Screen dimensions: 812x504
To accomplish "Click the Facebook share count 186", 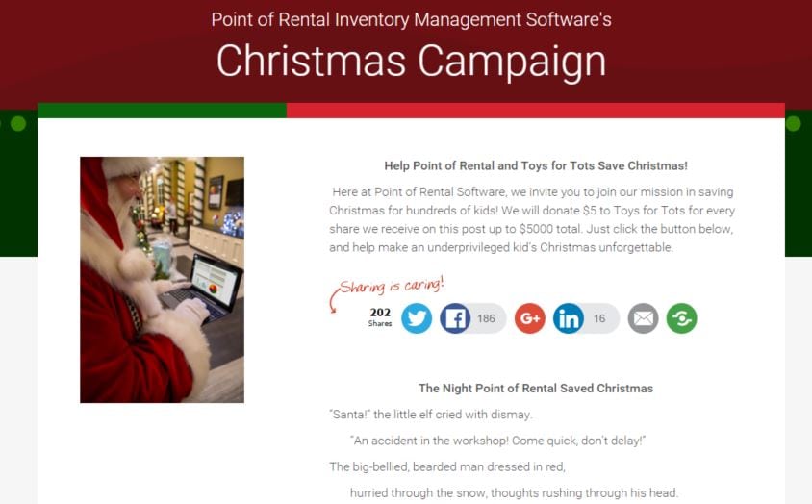I will tap(486, 318).
